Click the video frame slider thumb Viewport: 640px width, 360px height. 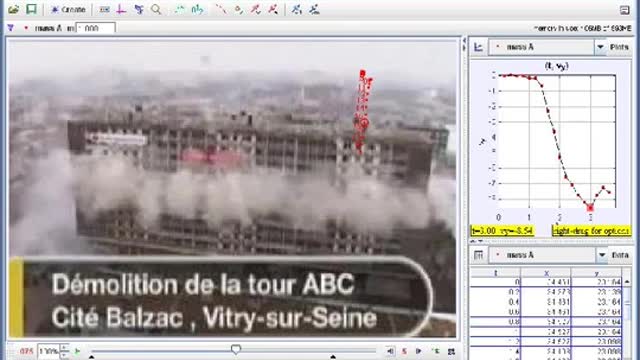coord(236,349)
